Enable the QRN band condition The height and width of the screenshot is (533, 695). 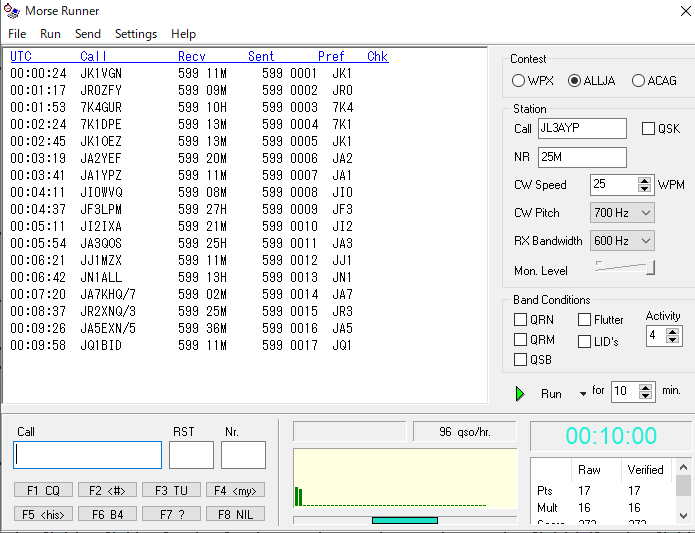click(x=520, y=319)
